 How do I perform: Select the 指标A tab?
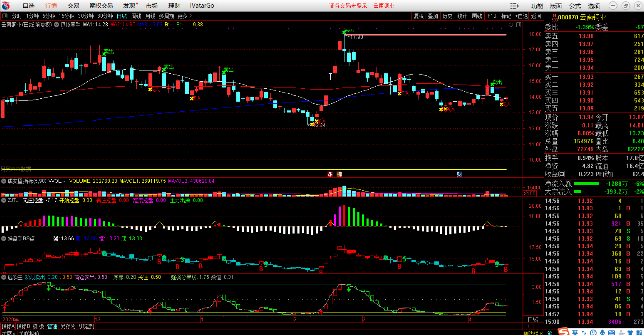[8, 326]
